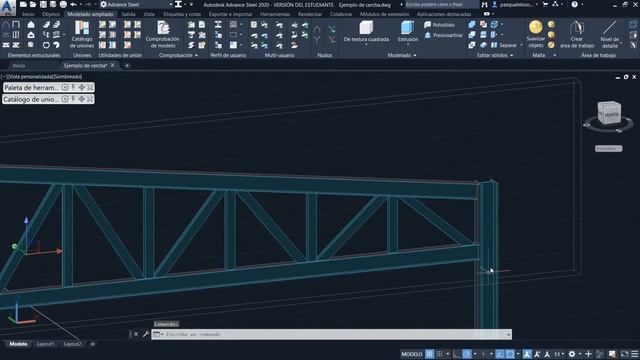Toggle drawing grid display in status bar
The width and height of the screenshot is (640, 360).
click(x=429, y=354)
